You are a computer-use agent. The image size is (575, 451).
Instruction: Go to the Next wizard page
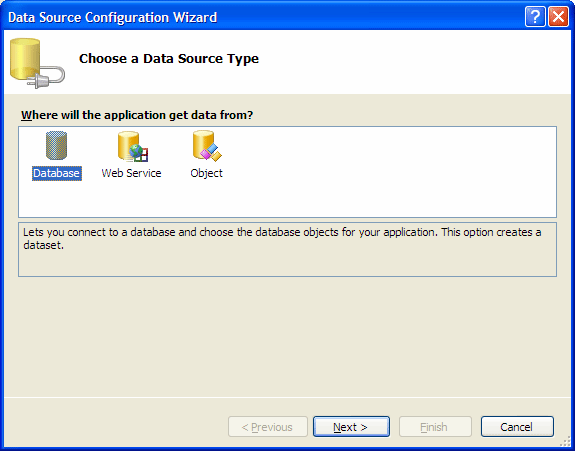tap(351, 426)
